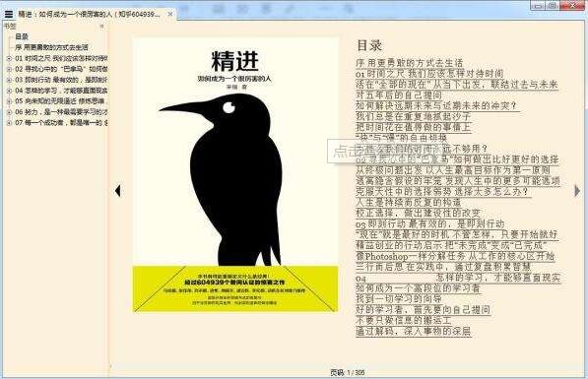Open link 如何解决远期未来与近期未来的冲突

pos(436,105)
